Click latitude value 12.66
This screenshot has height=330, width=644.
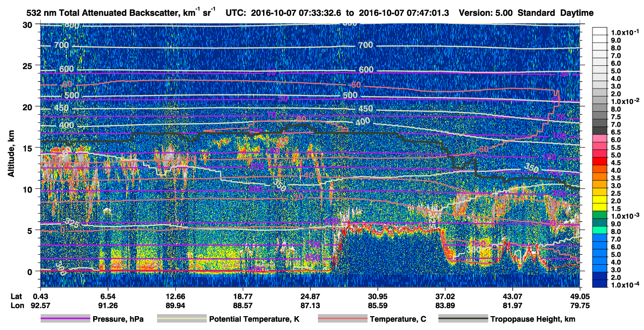point(175,296)
